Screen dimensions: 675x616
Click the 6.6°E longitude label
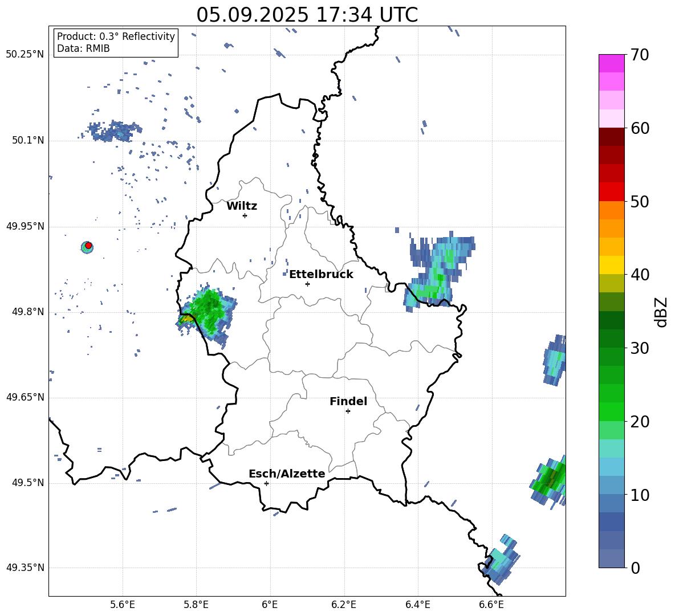[x=491, y=605]
